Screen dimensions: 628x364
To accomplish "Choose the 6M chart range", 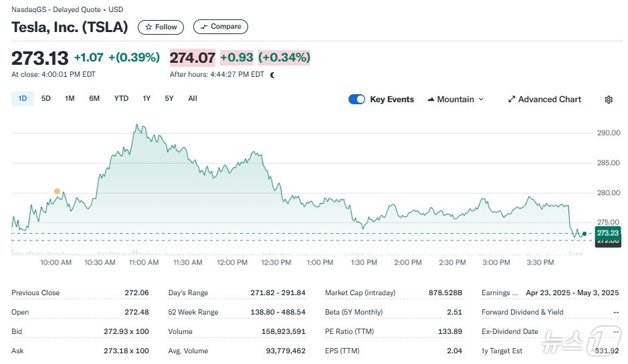I will tap(94, 99).
